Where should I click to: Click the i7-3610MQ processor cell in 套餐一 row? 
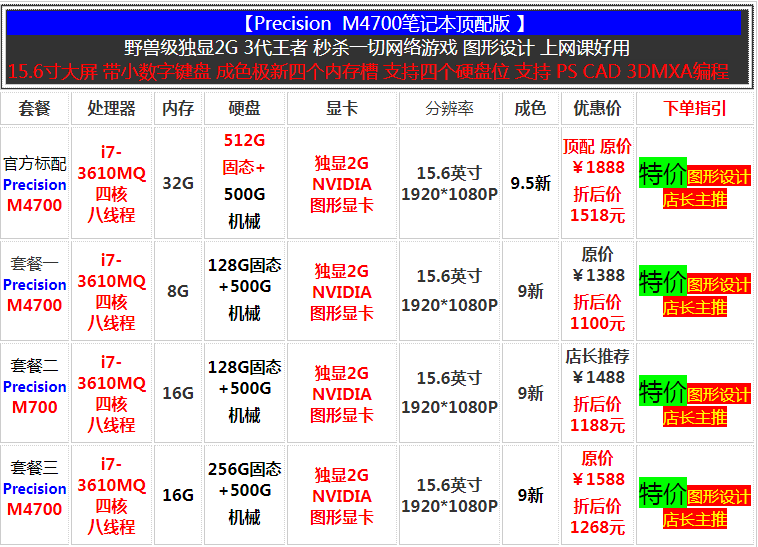click(112, 291)
